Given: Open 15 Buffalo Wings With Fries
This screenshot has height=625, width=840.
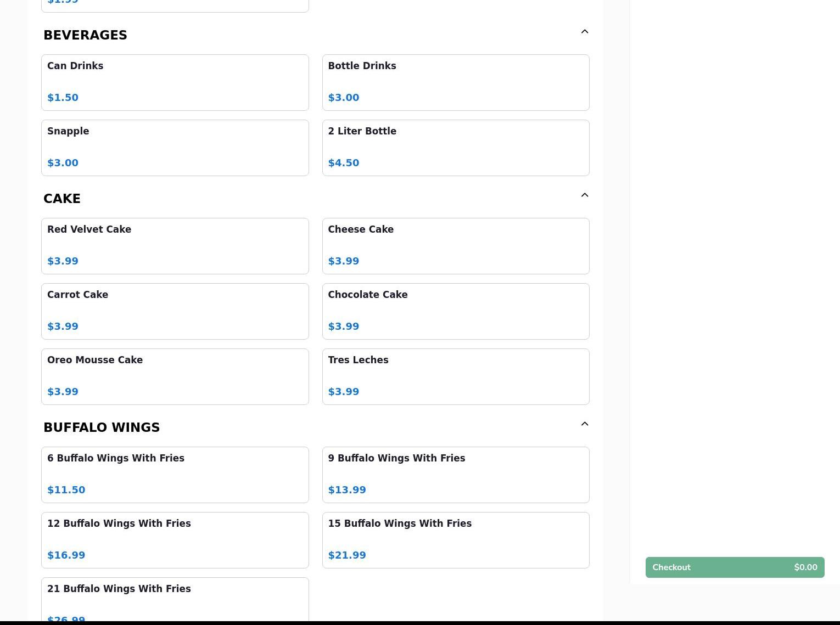Looking at the screenshot, I should 455,540.
